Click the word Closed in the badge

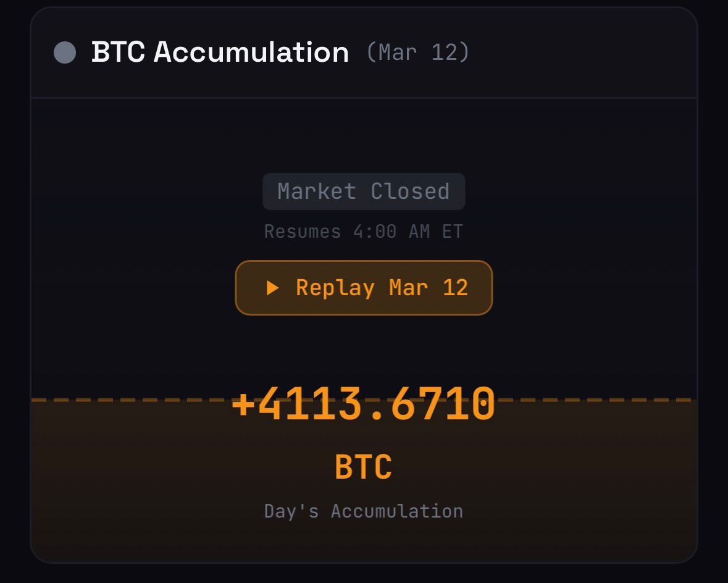coord(410,191)
